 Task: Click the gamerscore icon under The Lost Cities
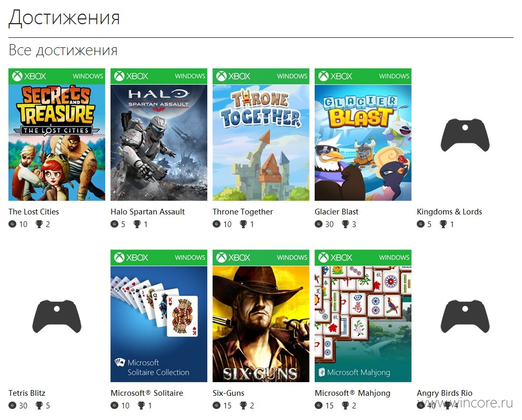[12, 224]
